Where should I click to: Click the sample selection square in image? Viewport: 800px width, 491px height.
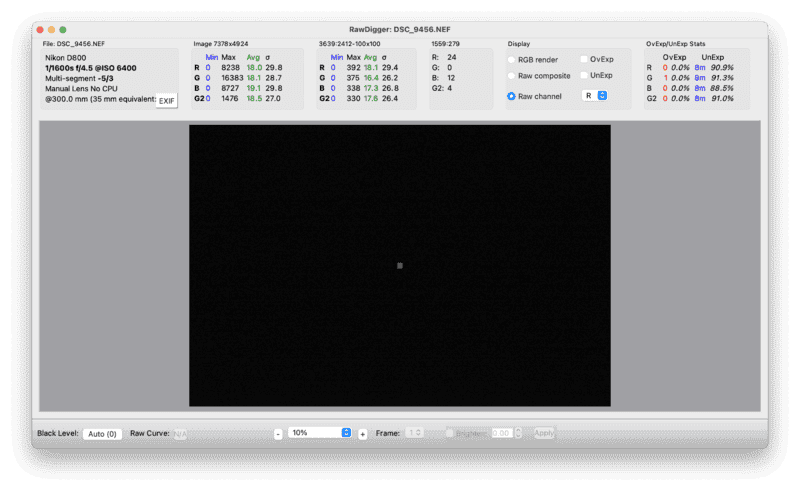[399, 265]
